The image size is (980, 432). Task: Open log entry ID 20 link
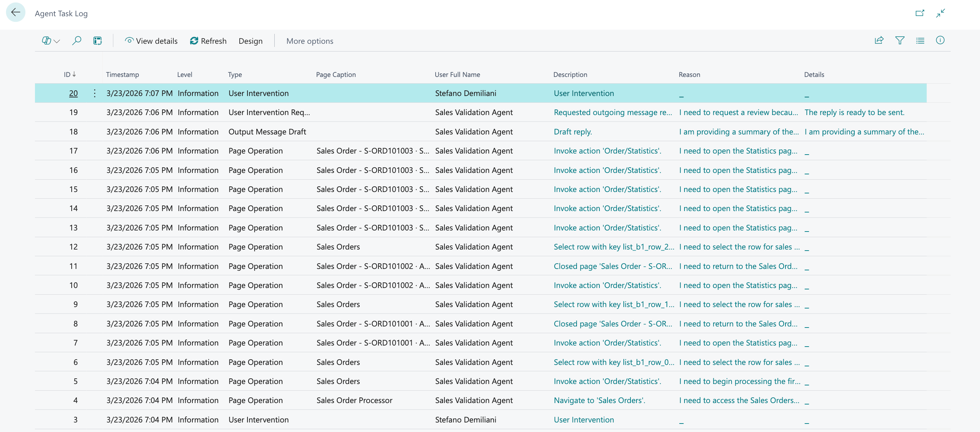73,93
